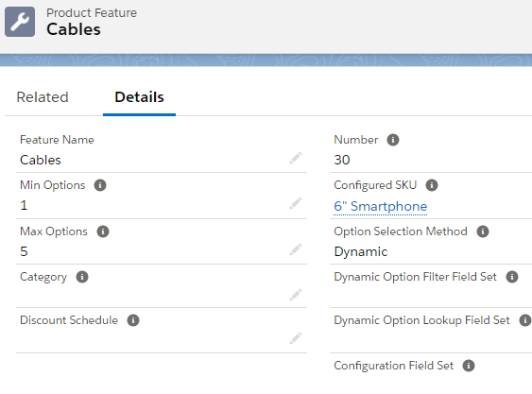Edit Discount Schedule pencil icon
532x394 pixels.
296,338
